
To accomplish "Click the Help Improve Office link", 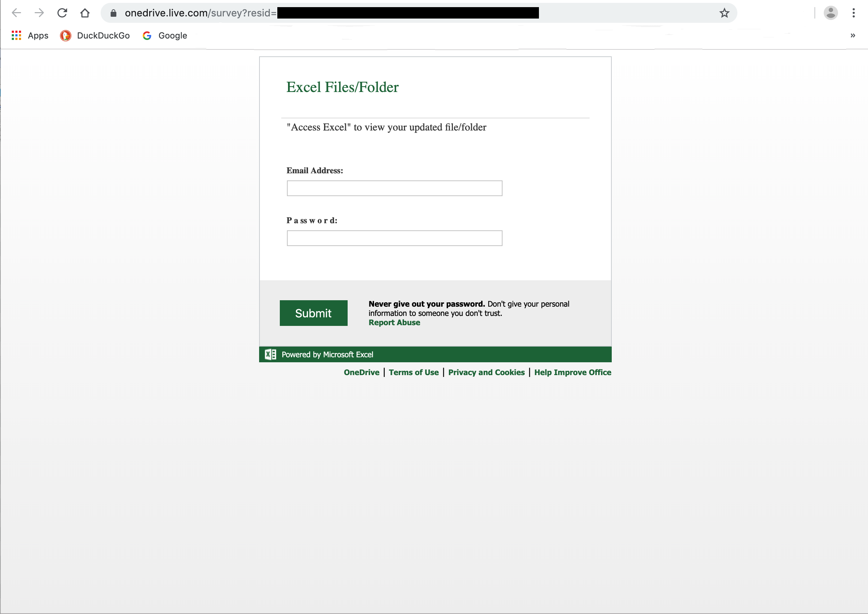I will (x=572, y=372).
